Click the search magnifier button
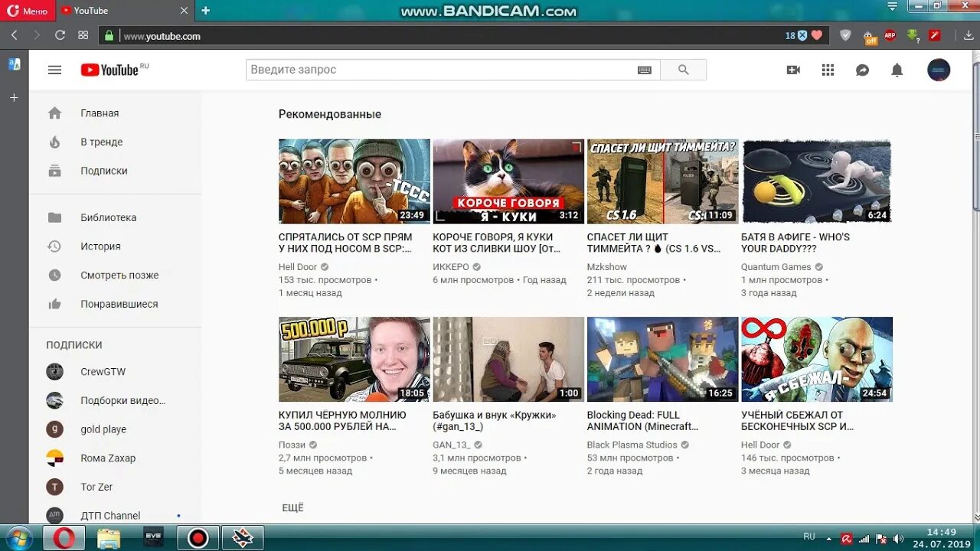The height and width of the screenshot is (551, 980). click(x=683, y=70)
